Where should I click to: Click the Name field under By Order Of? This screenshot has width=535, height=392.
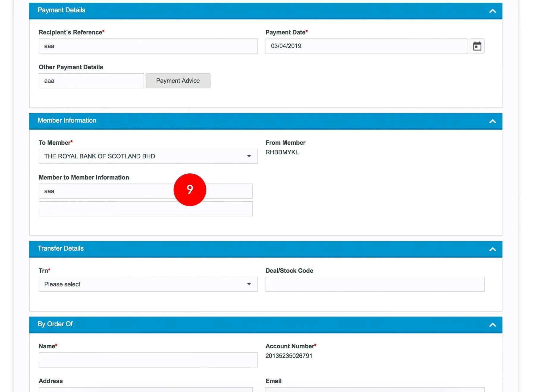148,360
